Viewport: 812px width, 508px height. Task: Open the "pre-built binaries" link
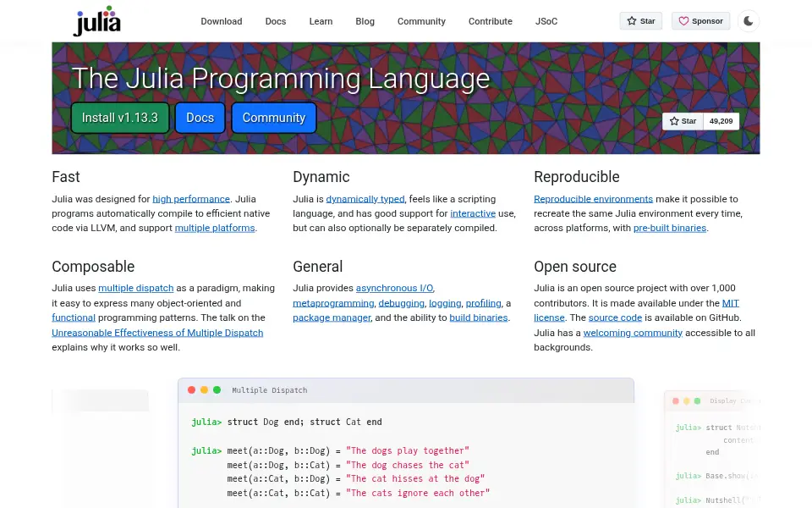670,228
